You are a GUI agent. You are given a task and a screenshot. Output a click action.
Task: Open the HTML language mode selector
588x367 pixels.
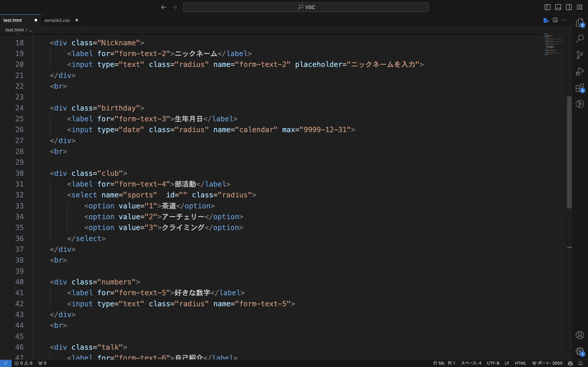tap(520, 363)
